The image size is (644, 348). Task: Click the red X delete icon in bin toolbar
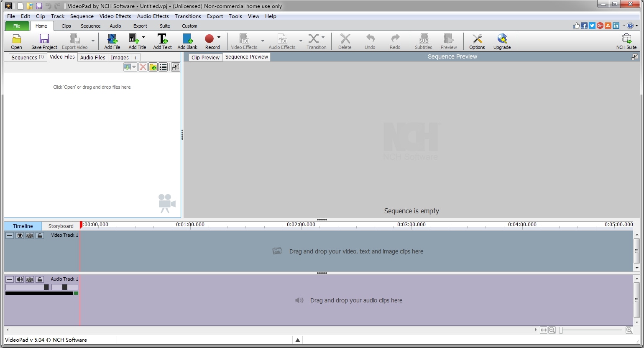143,67
